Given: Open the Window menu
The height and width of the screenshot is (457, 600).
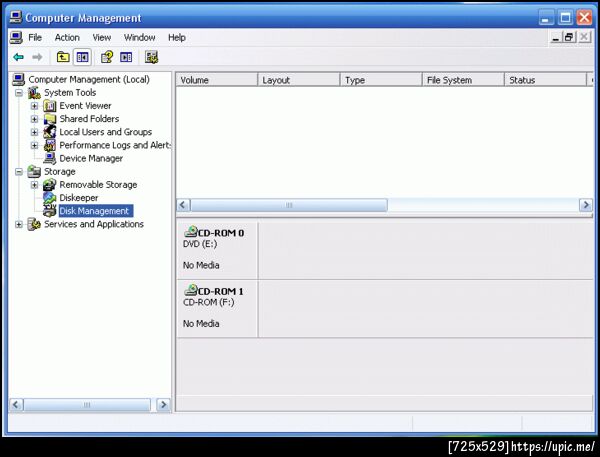Looking at the screenshot, I should tap(139, 38).
